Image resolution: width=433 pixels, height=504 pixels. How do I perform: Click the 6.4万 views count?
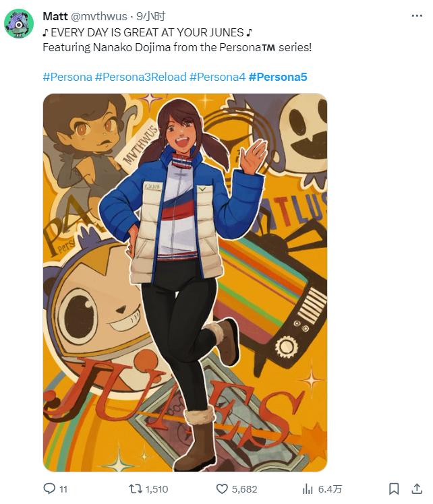click(330, 489)
